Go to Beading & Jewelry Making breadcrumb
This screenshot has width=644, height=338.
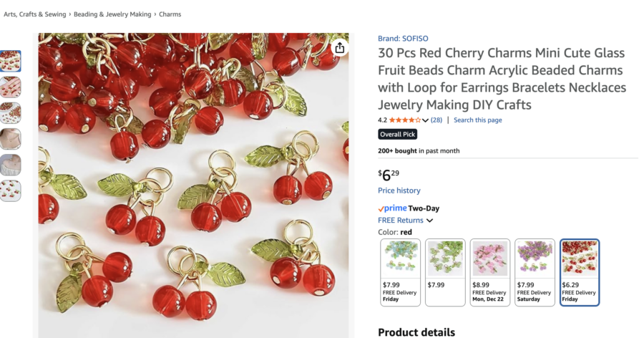click(112, 14)
